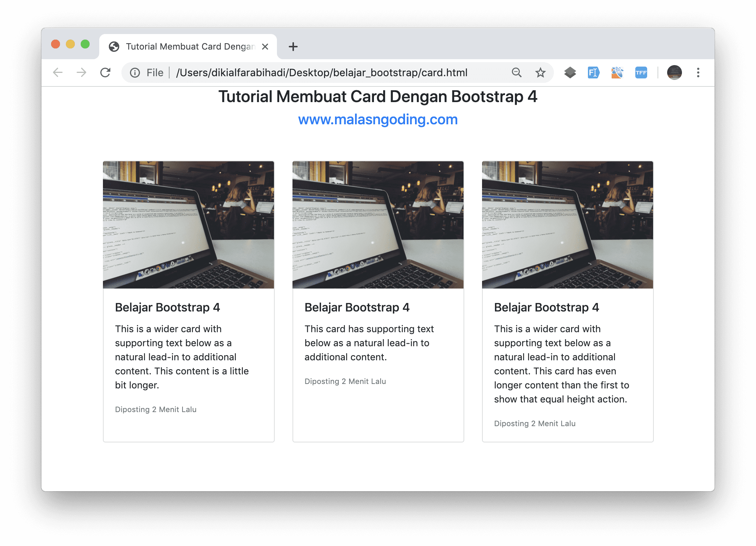Bookmark this page with the star
Image resolution: width=756 pixels, height=546 pixels.
[541, 73]
